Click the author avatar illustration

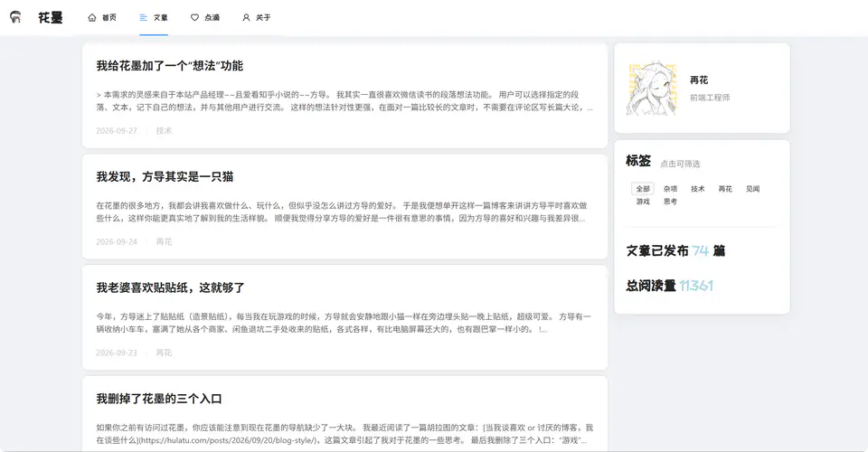pyautogui.click(x=652, y=88)
